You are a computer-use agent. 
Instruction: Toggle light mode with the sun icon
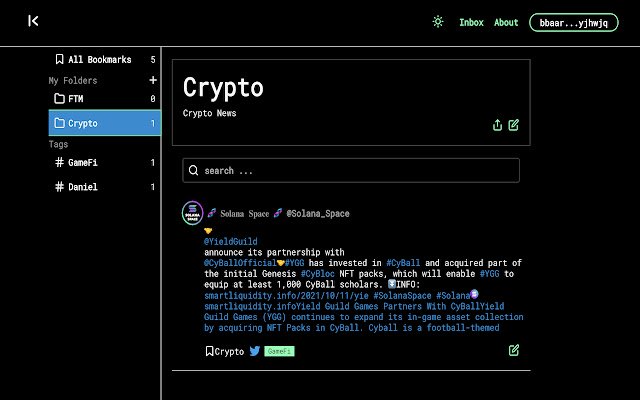438,22
